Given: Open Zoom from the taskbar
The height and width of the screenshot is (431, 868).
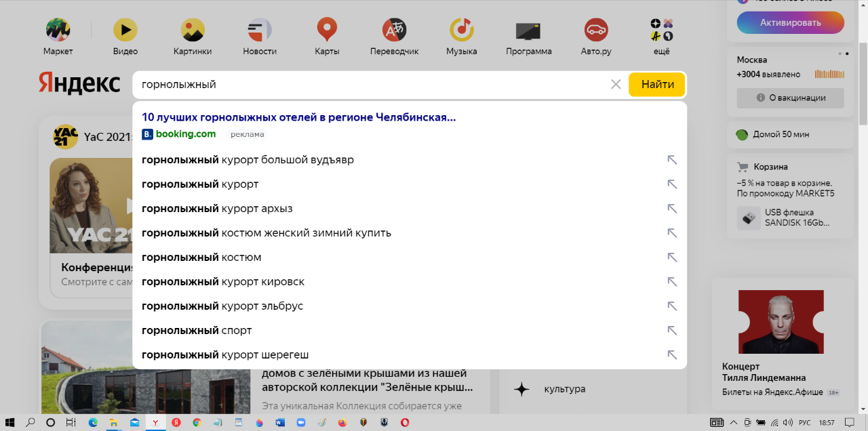Looking at the screenshot, I should (300, 422).
